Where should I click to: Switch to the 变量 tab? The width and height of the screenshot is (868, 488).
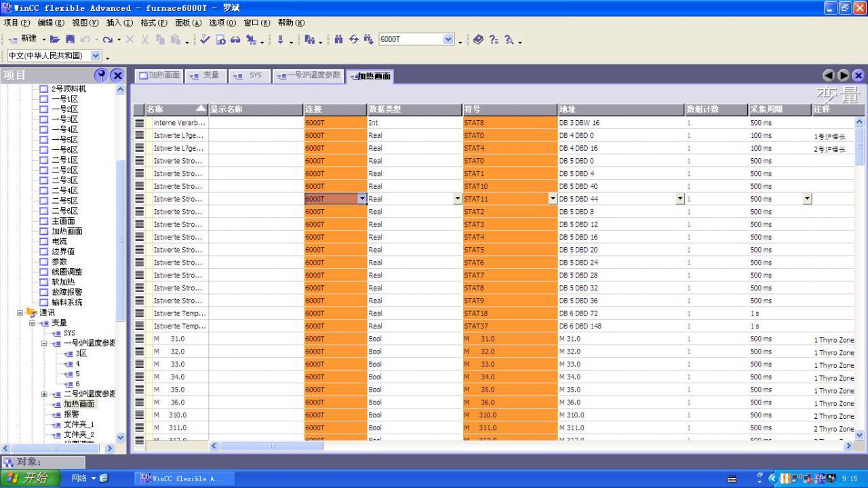(205, 75)
